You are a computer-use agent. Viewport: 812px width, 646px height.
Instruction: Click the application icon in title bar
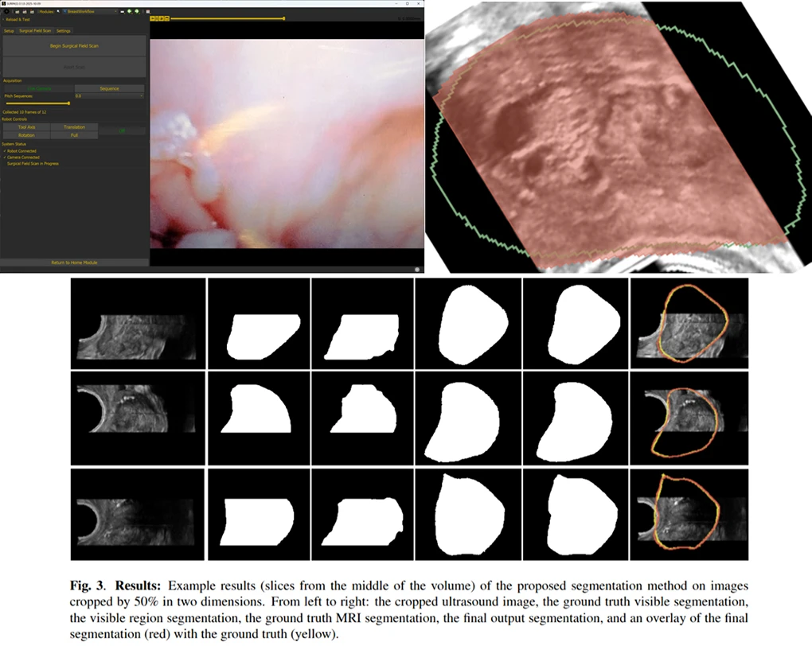point(4,4)
